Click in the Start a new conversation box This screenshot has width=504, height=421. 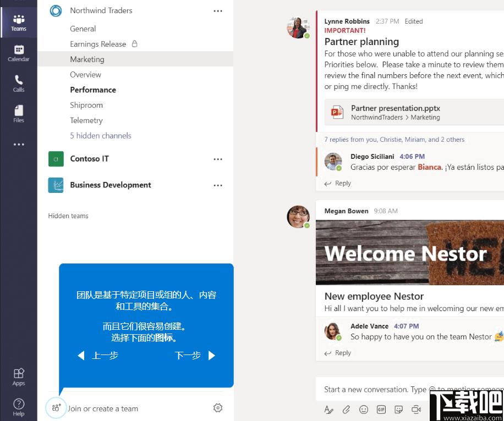click(x=410, y=389)
